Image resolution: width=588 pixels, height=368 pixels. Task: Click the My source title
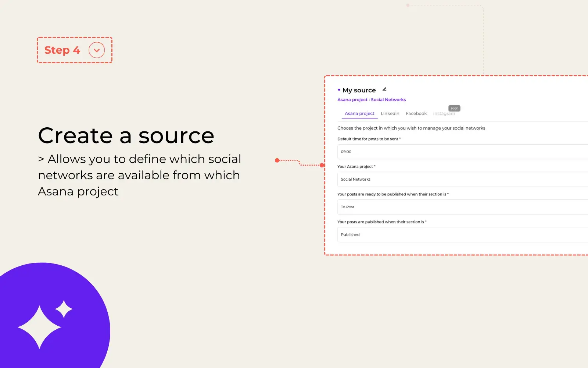tap(359, 90)
